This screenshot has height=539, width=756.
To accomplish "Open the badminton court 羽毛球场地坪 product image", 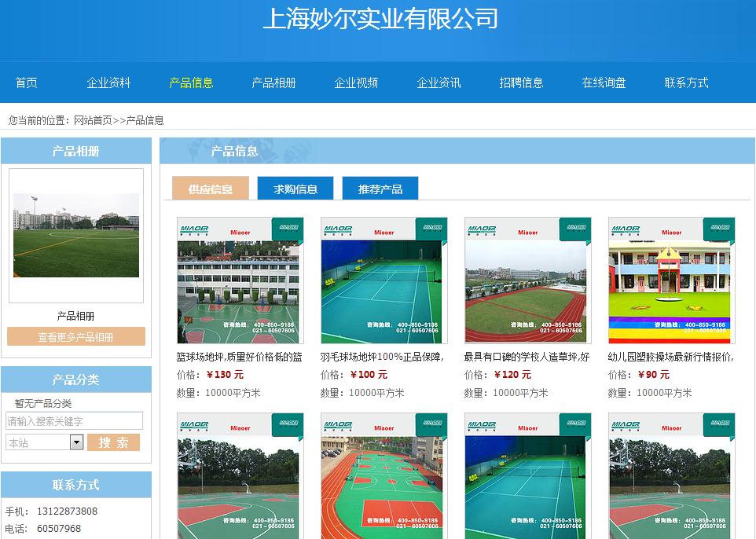I will [384, 280].
